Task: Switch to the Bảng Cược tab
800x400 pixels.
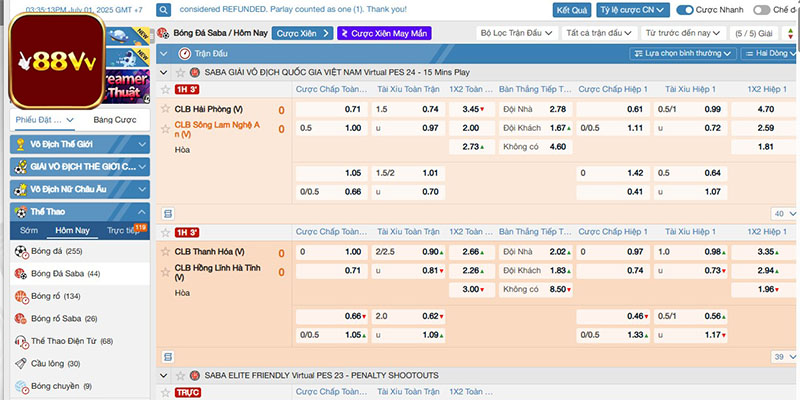Action: pos(114,119)
